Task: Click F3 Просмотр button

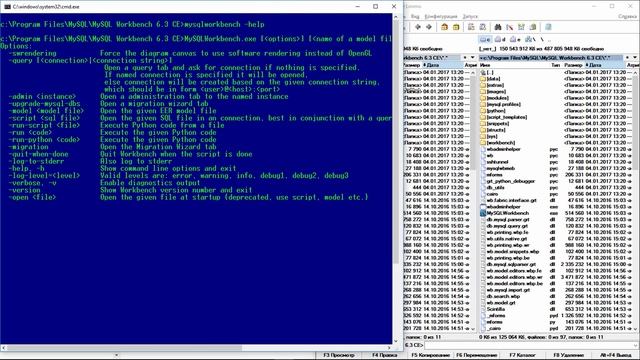Action: click(x=339, y=355)
